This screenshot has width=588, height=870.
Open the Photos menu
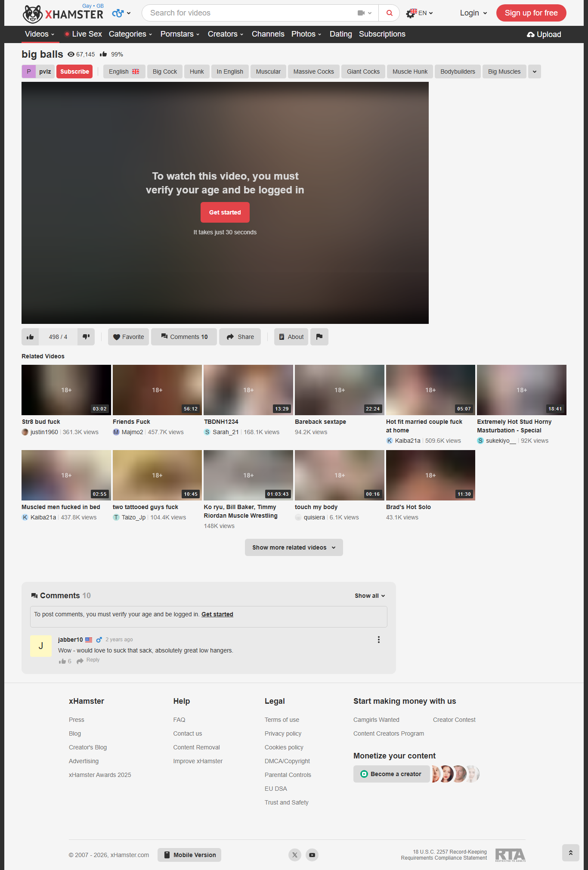(x=306, y=34)
